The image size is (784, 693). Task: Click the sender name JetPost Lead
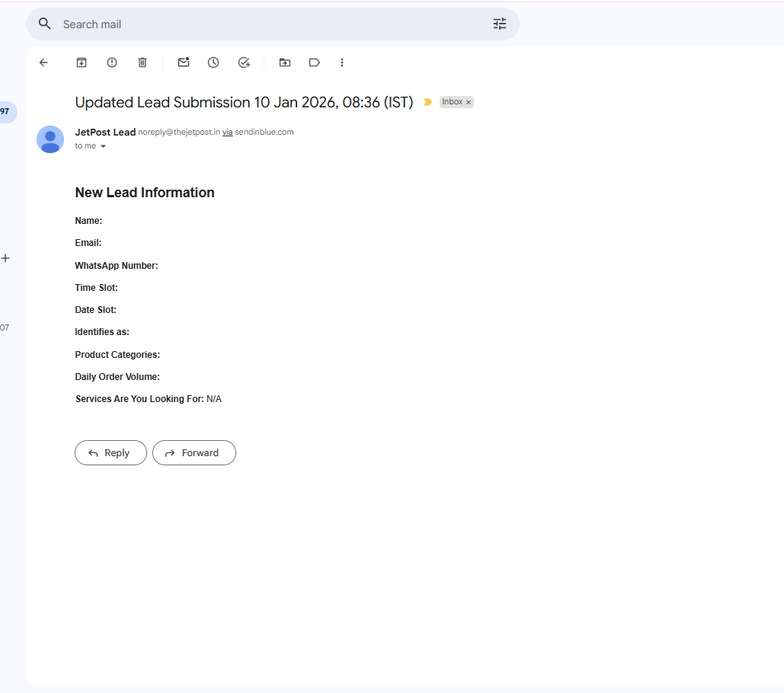(x=105, y=133)
